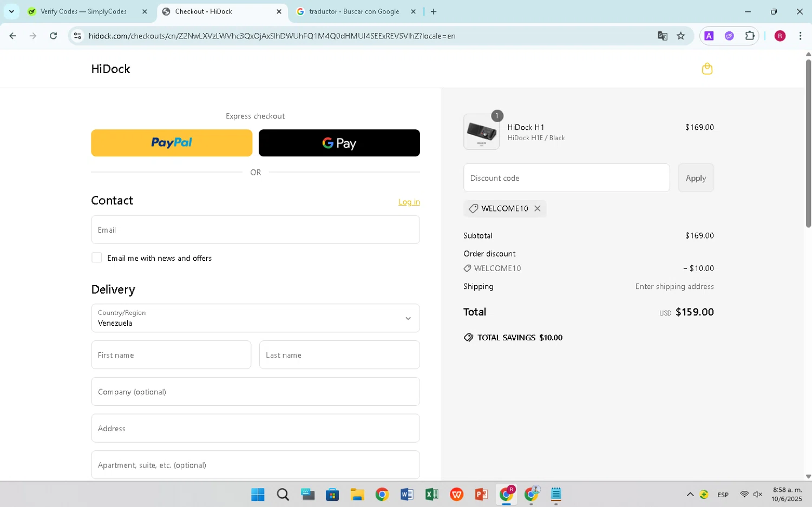Reload the checkout page
Viewport: 812px width, 507px height.
(x=53, y=36)
